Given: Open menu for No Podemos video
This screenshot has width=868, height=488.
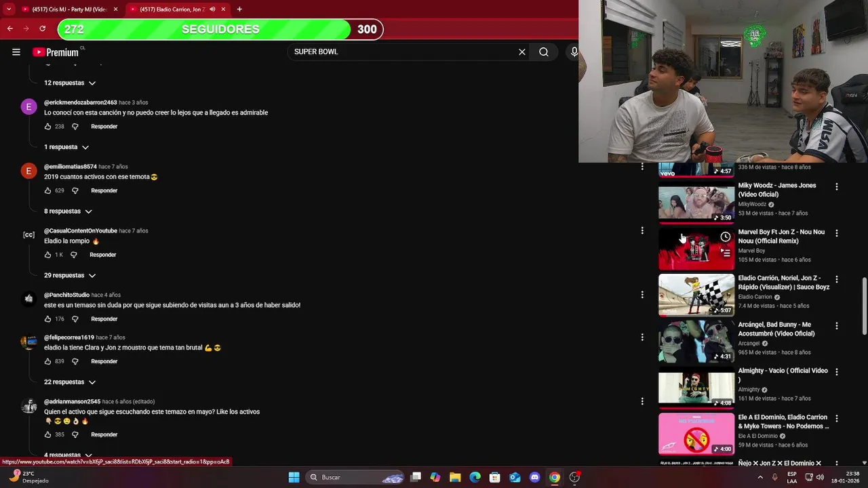Looking at the screenshot, I should coord(837,418).
